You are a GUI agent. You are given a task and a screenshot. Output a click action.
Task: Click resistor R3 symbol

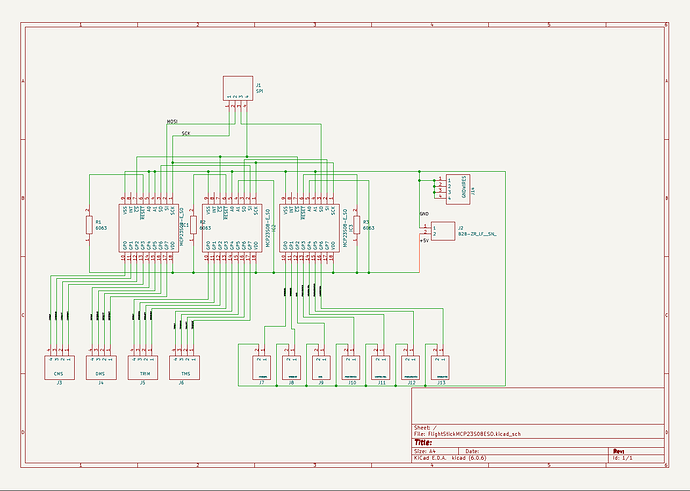pyautogui.click(x=356, y=225)
